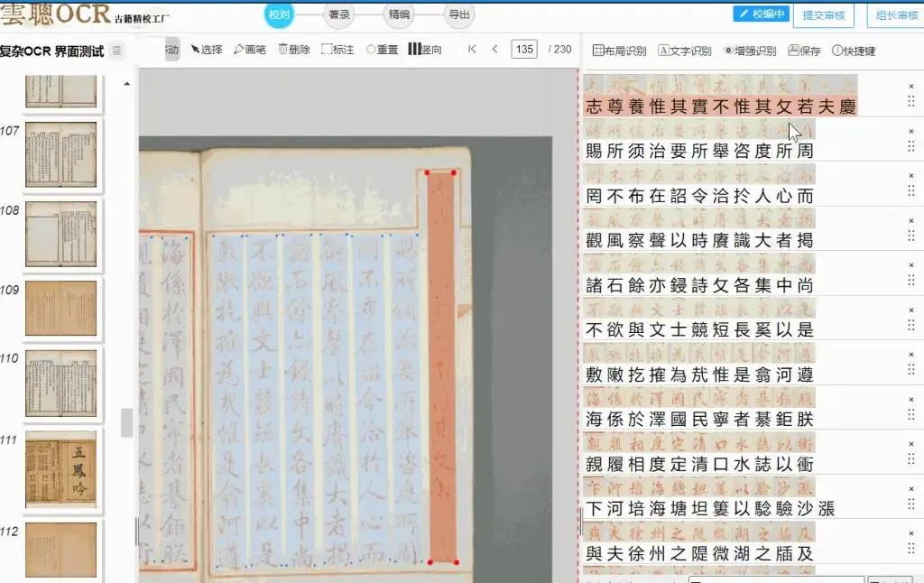Select text line 與夫徐州之隄微湖之牐及
The image size is (924, 583).
(699, 553)
